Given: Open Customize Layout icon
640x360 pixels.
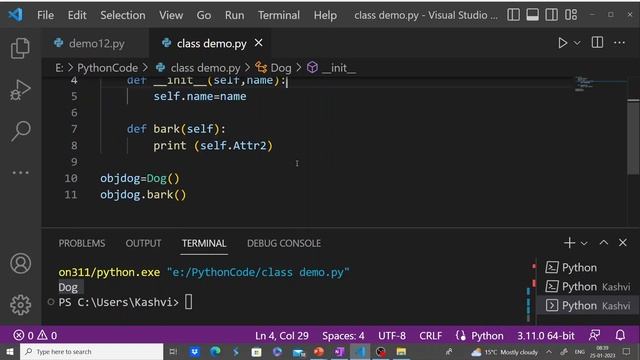Looking at the screenshot, I should (x=571, y=15).
